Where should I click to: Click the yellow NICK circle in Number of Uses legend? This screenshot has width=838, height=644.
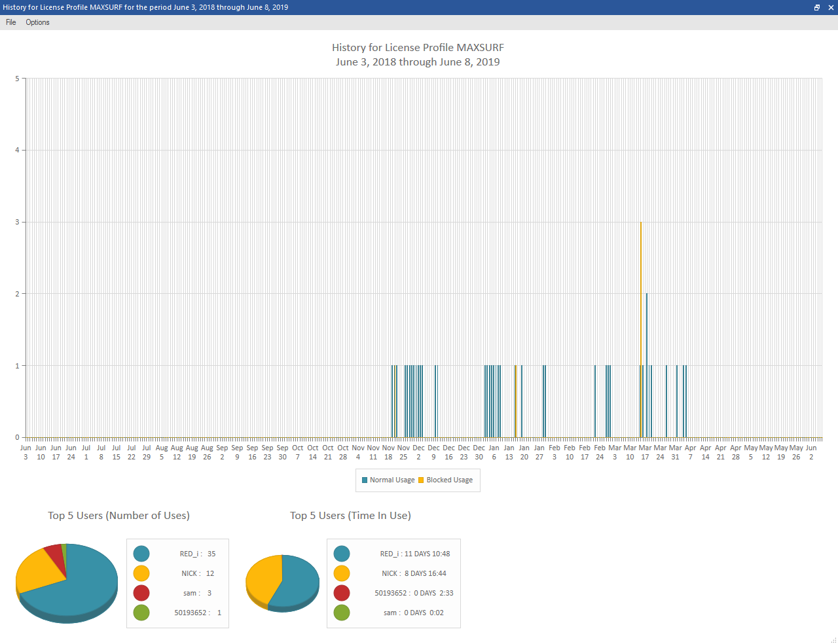141,573
